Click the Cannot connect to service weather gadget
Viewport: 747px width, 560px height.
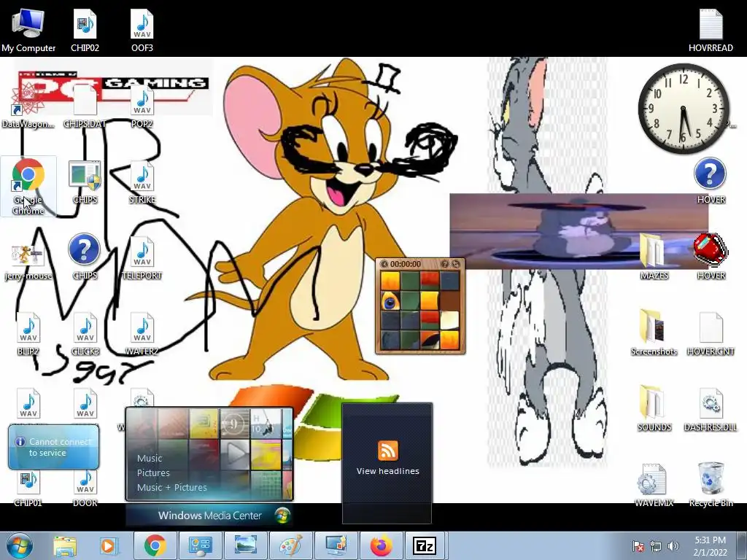(x=53, y=447)
